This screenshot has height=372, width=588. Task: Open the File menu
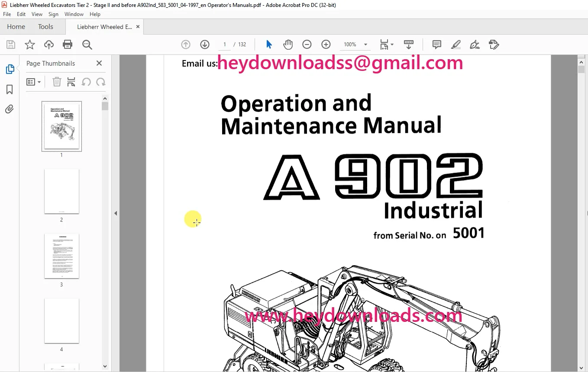tap(7, 14)
